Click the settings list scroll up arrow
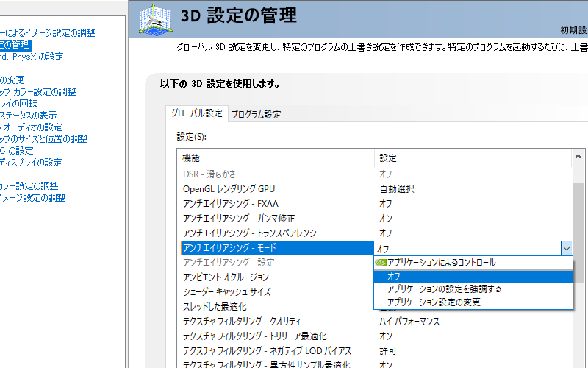Viewport: 588px width, 368px height. click(x=578, y=156)
